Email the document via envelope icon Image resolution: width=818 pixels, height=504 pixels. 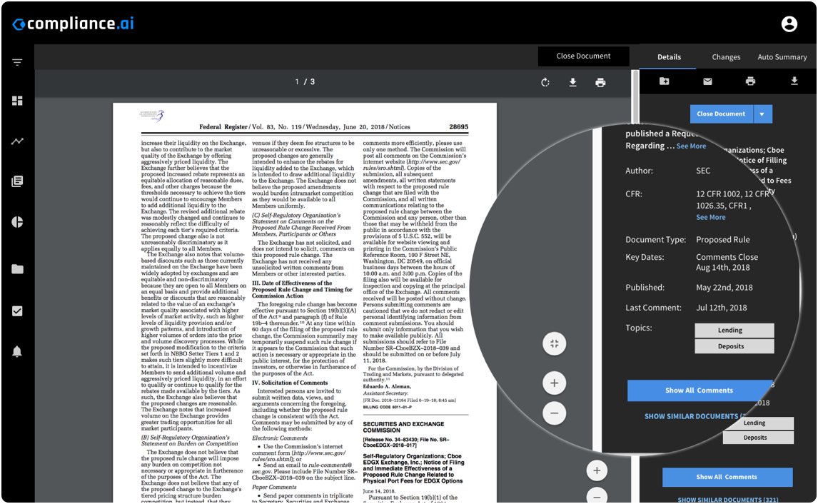[707, 81]
